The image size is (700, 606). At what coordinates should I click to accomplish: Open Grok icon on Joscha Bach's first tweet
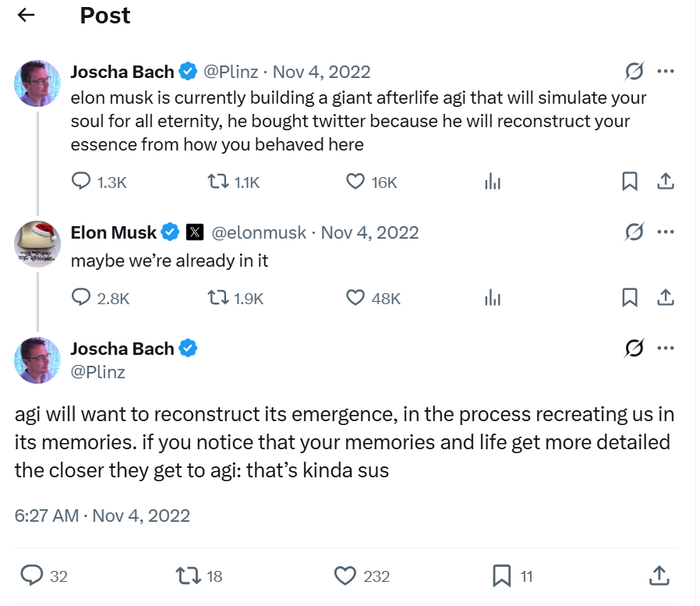click(x=635, y=72)
